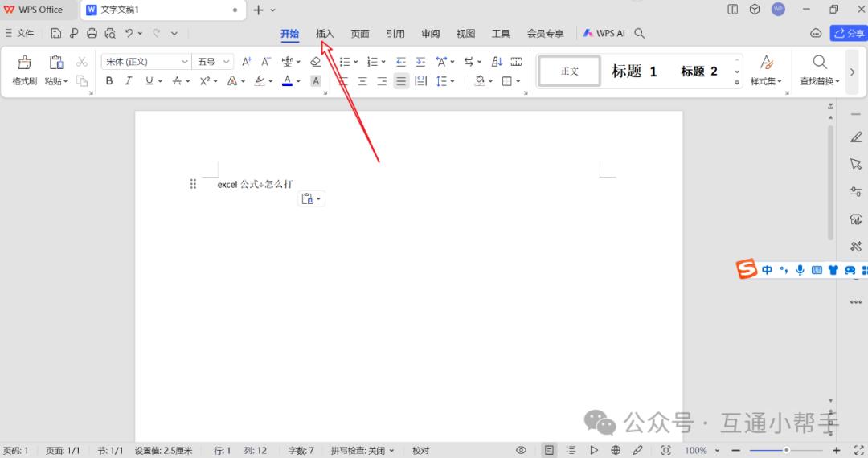Click the Increase Indent icon

pyautogui.click(x=420, y=61)
